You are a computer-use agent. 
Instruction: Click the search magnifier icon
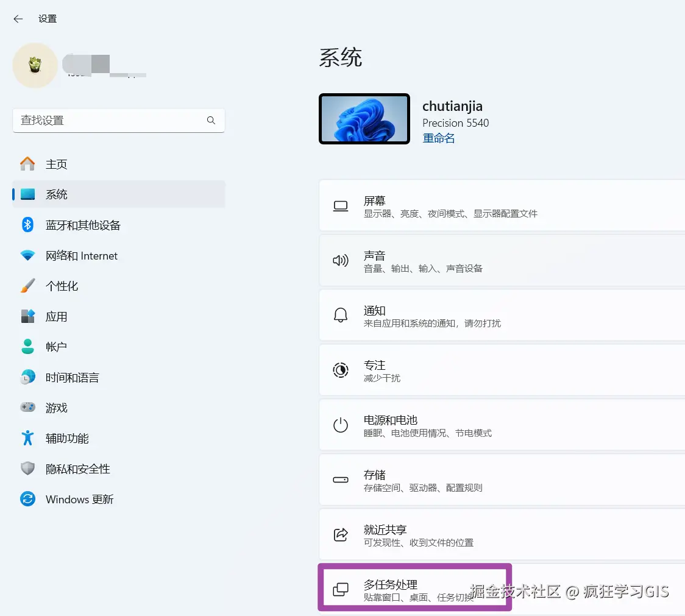tap(211, 120)
